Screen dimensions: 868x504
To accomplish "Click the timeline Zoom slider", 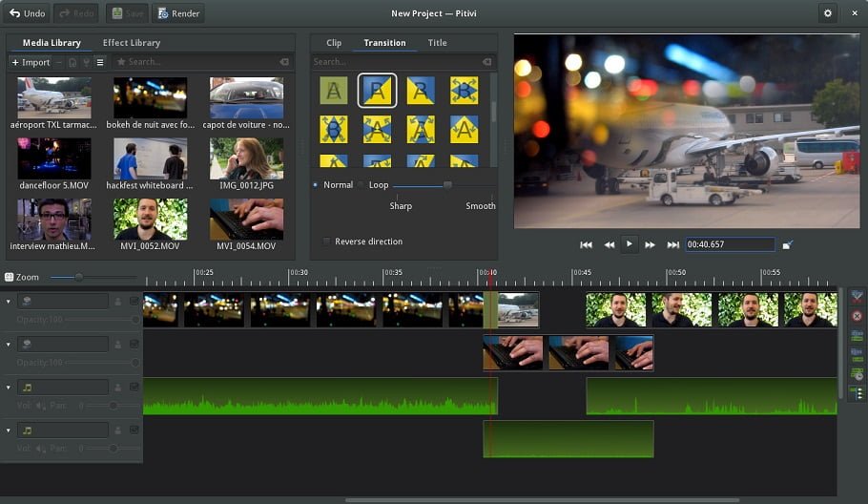I will pos(79,277).
